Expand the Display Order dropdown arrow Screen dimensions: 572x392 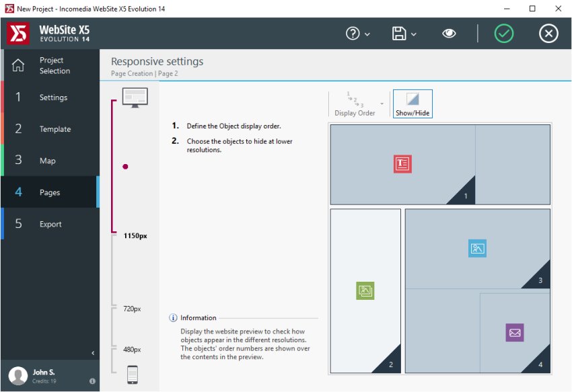[382, 104]
